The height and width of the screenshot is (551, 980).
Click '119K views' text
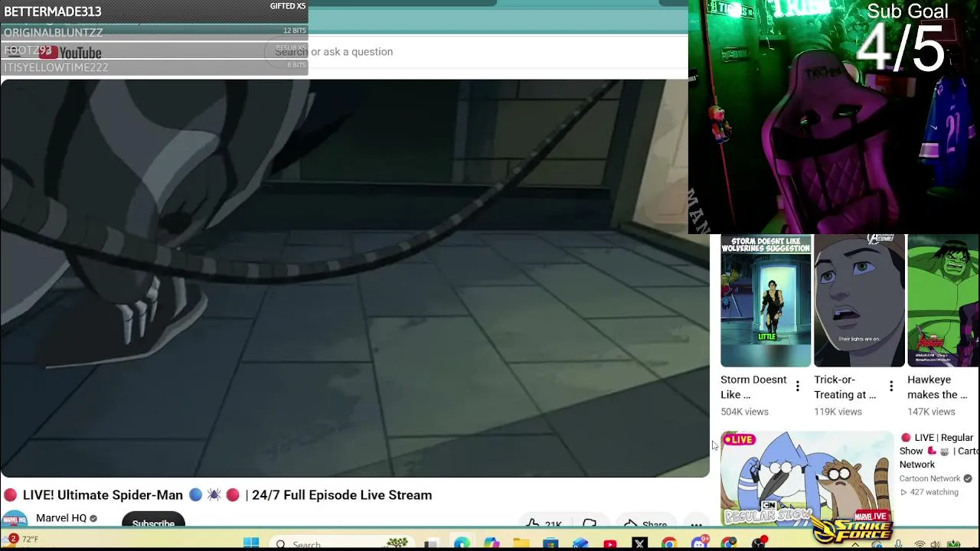point(838,412)
